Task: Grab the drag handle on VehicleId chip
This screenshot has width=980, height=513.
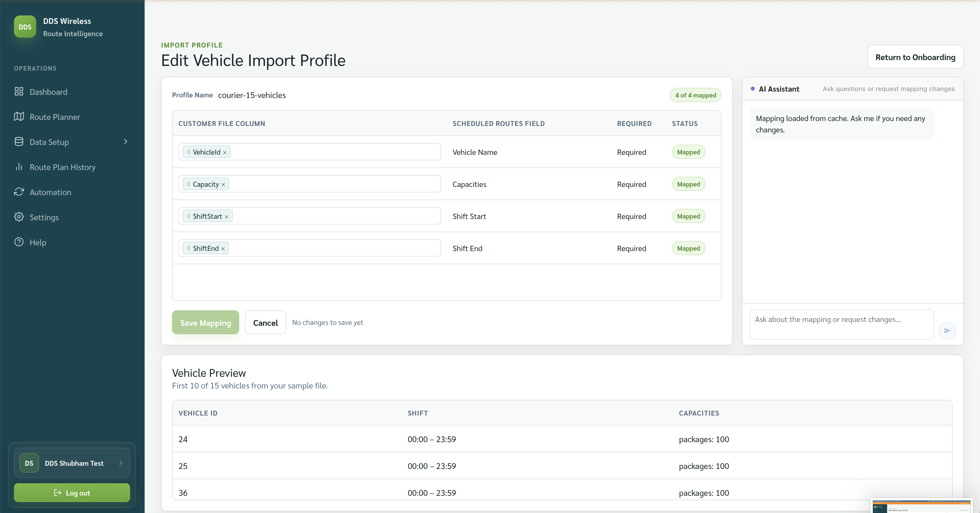Action: [x=188, y=152]
